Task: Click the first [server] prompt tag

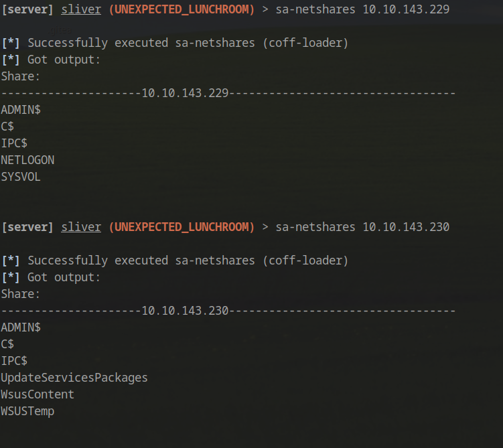Action: [x=27, y=9]
